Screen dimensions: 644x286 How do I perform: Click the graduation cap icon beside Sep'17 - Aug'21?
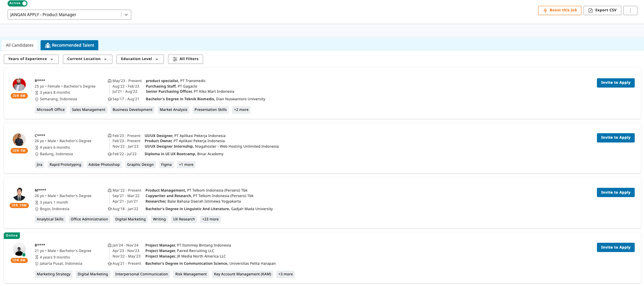(110, 99)
